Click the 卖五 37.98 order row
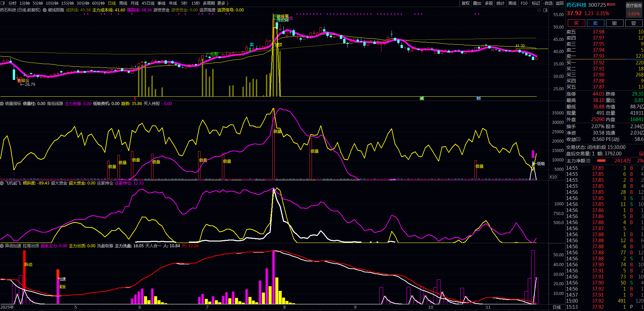This screenshot has height=311, width=644. (x=605, y=32)
